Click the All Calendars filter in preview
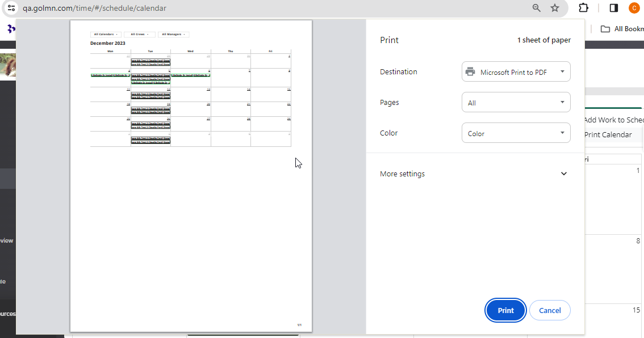The image size is (644, 338). click(106, 35)
